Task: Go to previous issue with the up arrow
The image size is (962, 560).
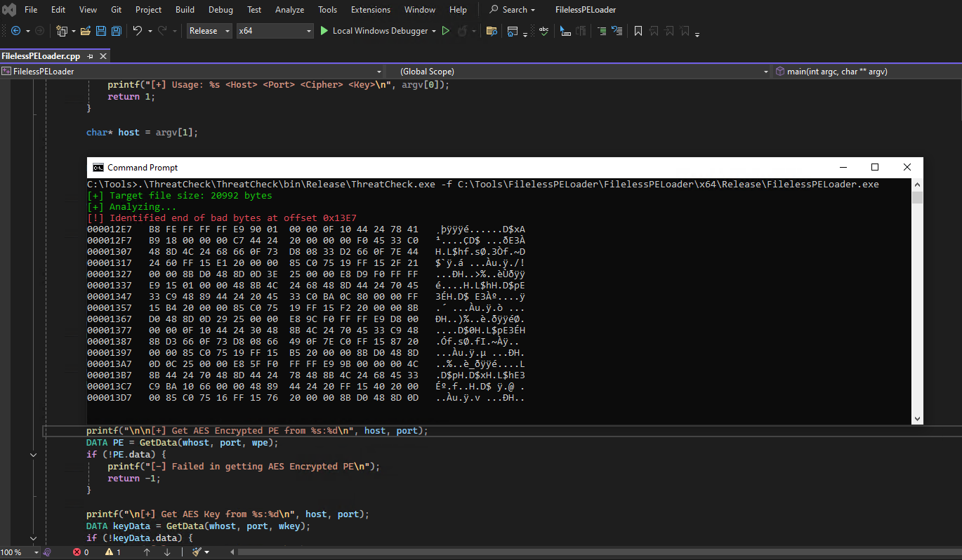Action: pos(147,552)
